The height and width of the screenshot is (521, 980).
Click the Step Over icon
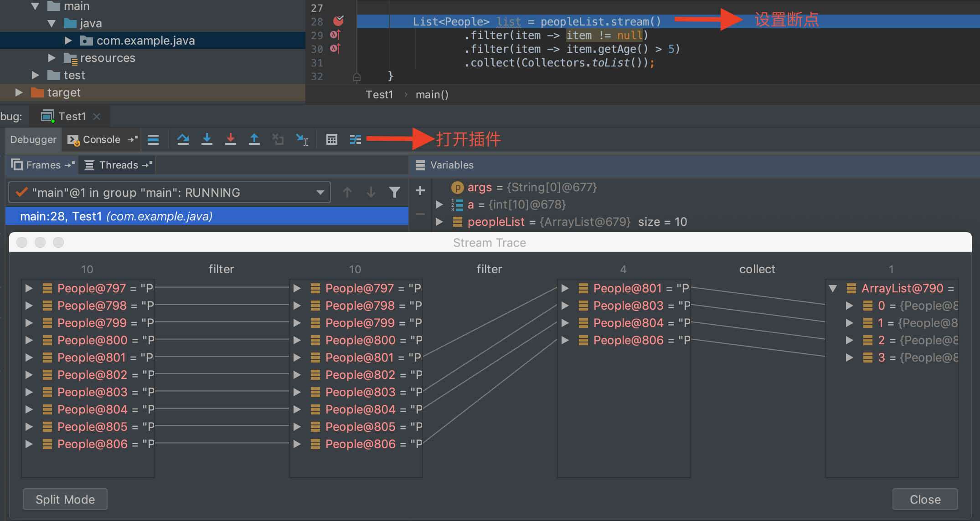point(183,139)
